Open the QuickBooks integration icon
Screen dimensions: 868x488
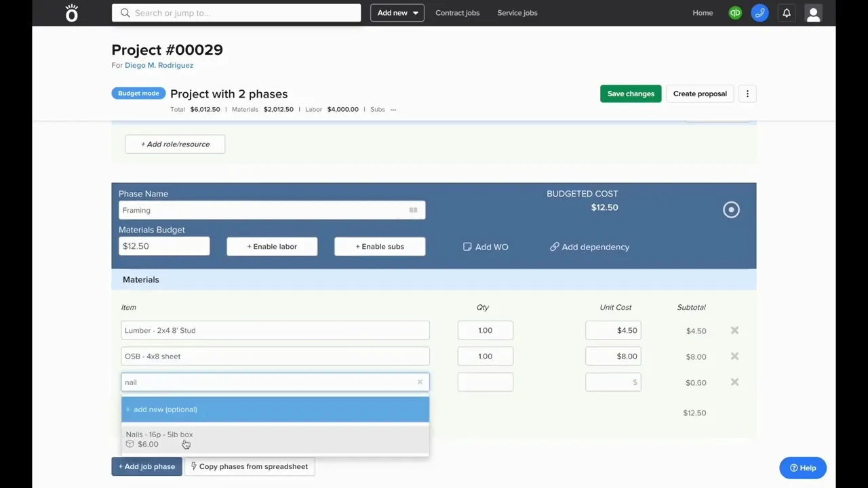pyautogui.click(x=735, y=13)
